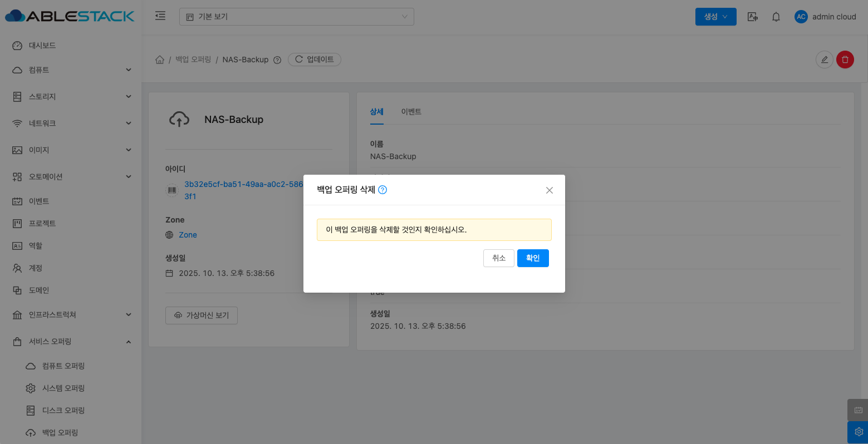Confirm deletion with the blue 확인 button

tap(532, 258)
